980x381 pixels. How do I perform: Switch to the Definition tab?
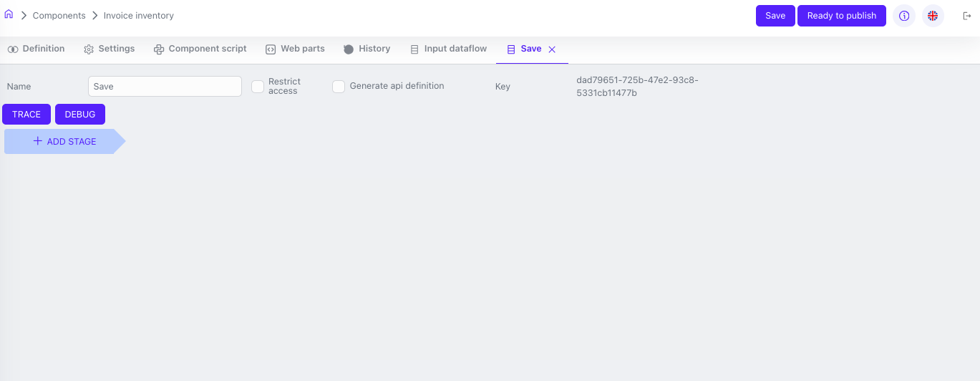(x=37, y=49)
